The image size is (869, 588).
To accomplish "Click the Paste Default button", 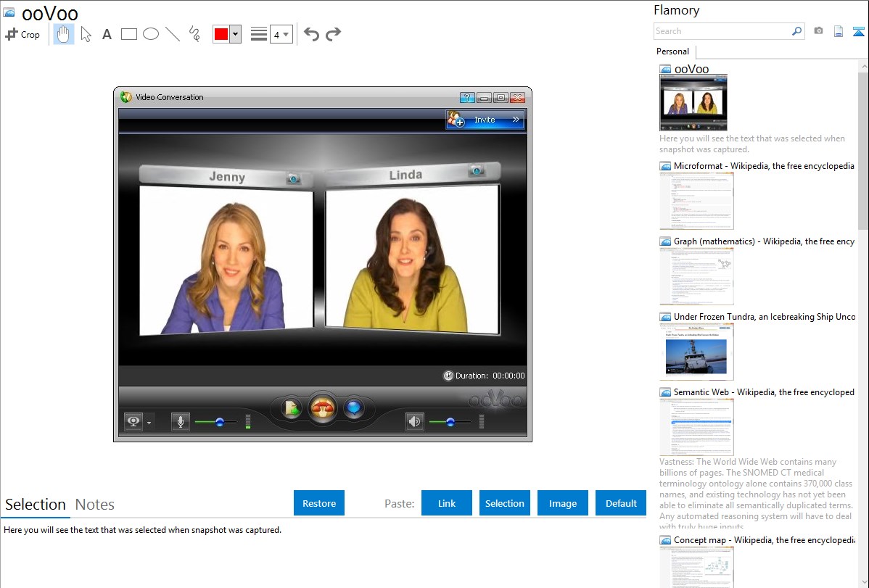I will (621, 503).
